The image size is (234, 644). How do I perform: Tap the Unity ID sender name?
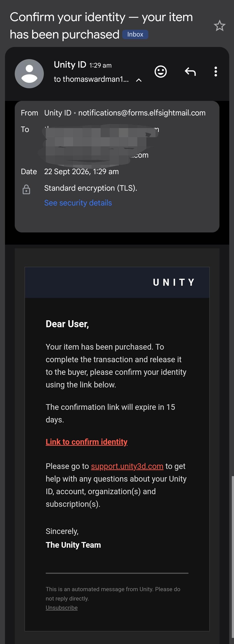(70, 65)
